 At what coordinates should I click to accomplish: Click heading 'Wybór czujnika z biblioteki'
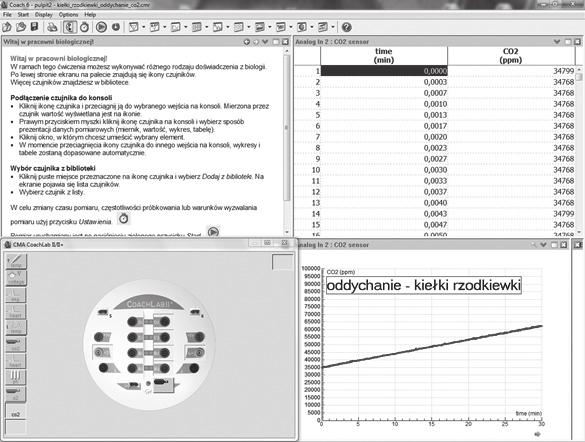point(53,168)
